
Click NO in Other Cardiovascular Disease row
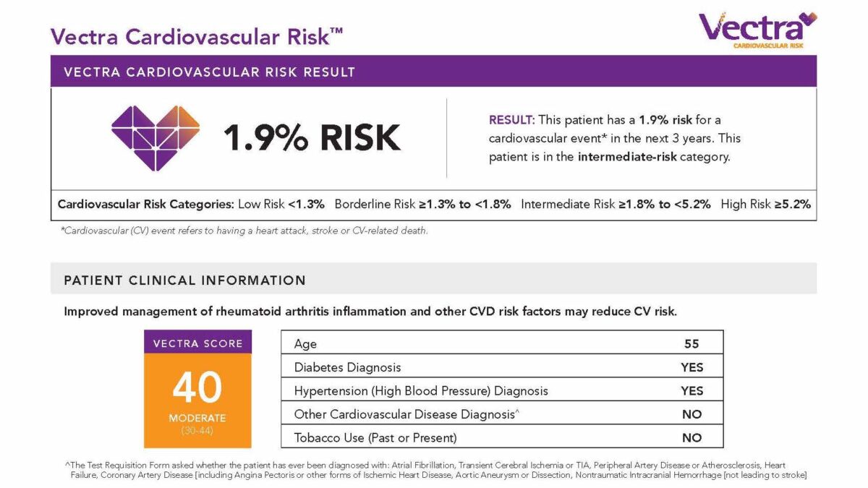click(x=692, y=414)
